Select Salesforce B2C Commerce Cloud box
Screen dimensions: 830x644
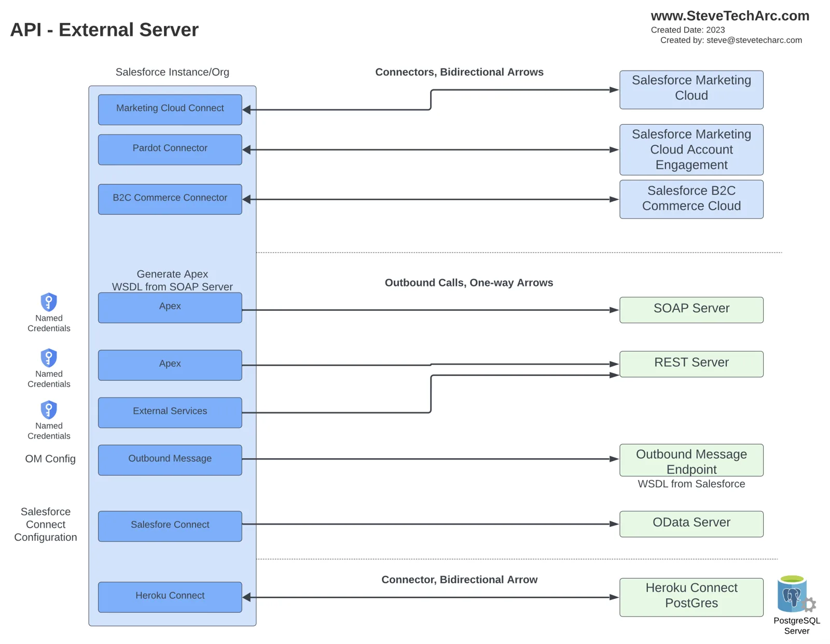click(x=691, y=199)
